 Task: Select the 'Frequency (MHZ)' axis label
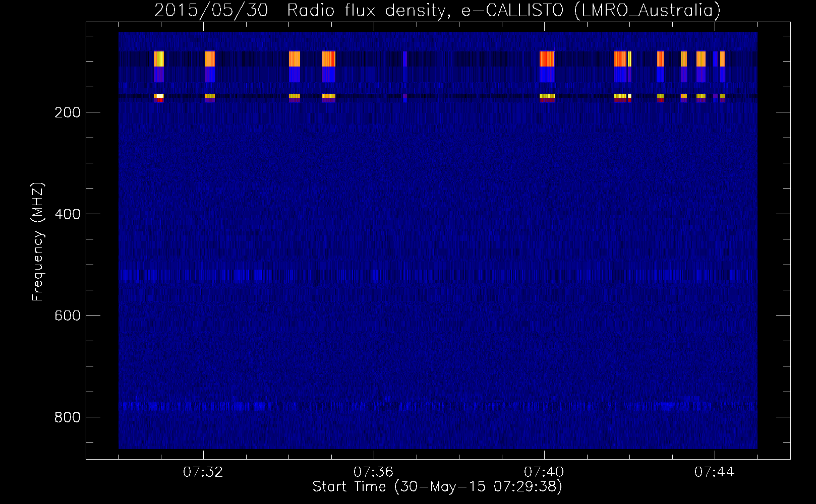pyautogui.click(x=37, y=242)
